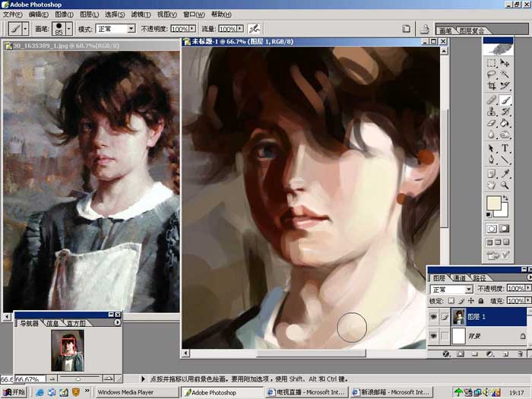
Task: Toggle airbrush mode in options bar
Action: coord(254,29)
